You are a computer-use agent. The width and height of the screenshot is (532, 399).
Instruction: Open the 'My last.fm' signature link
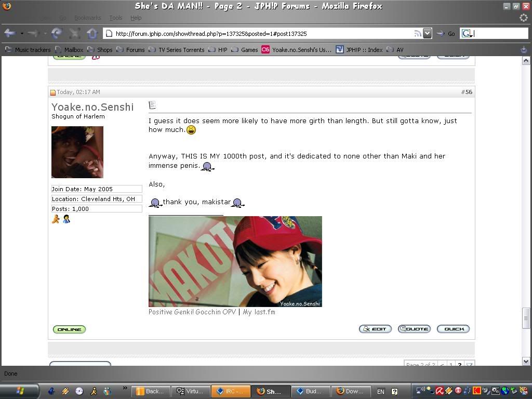point(259,312)
